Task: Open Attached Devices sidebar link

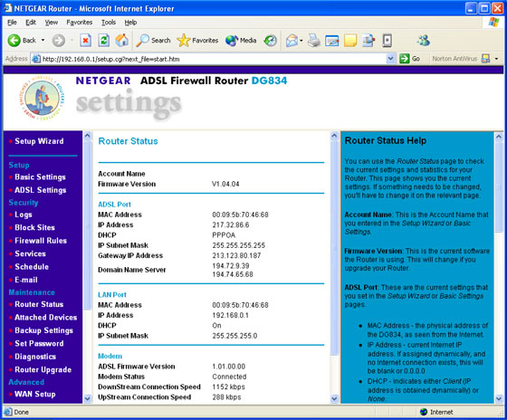Action: pyautogui.click(x=46, y=317)
